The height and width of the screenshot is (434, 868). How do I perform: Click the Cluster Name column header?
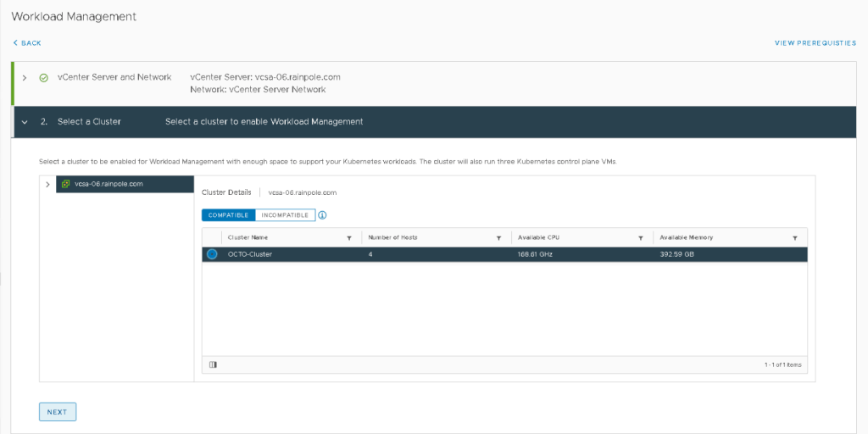(x=248, y=238)
